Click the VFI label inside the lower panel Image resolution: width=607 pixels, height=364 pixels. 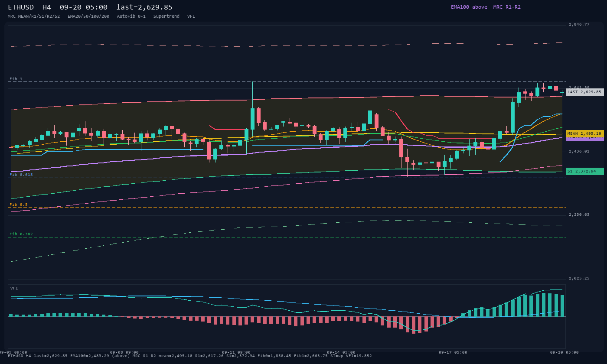pyautogui.click(x=14, y=288)
